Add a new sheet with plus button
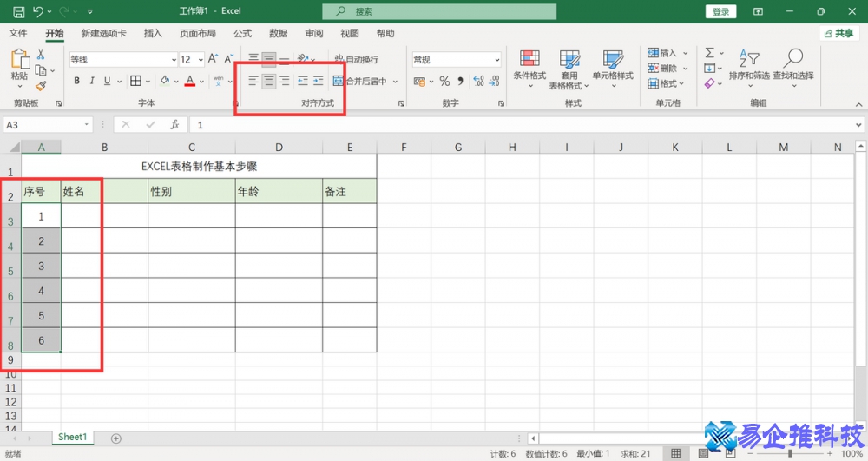This screenshot has height=461, width=868. [115, 438]
